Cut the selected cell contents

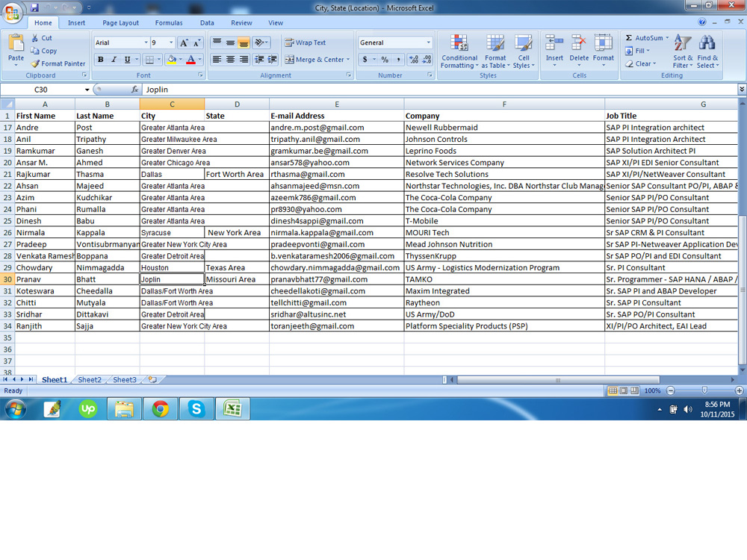[41, 38]
